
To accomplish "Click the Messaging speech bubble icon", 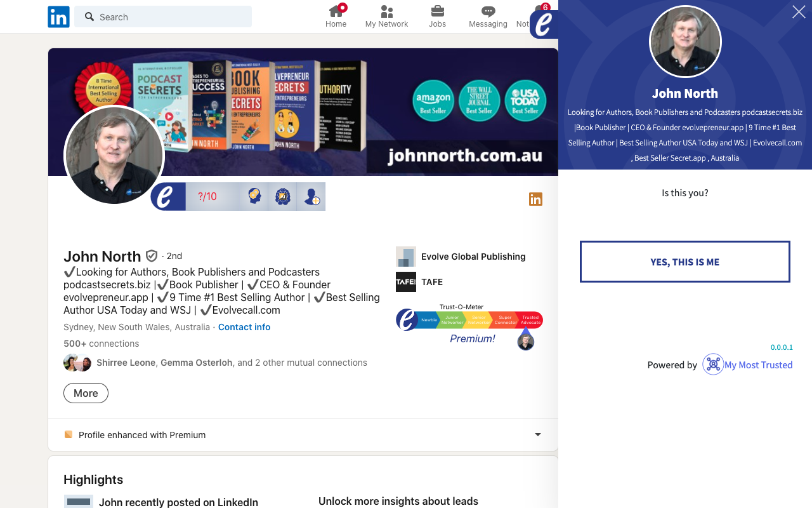I will (488, 11).
